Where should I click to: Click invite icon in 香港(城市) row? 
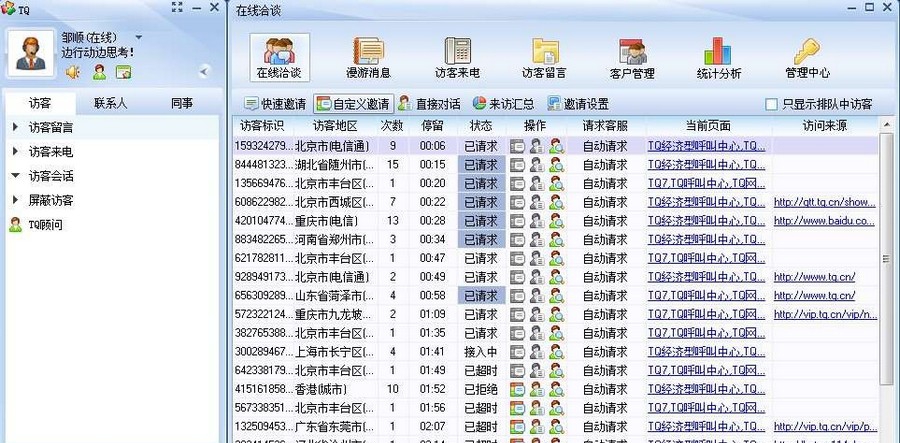[517, 390]
